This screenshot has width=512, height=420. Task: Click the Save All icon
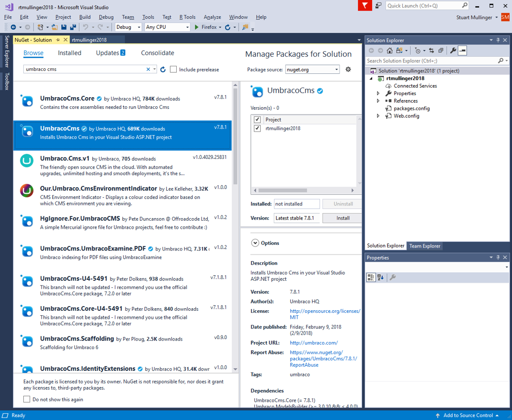pyautogui.click(x=73, y=27)
